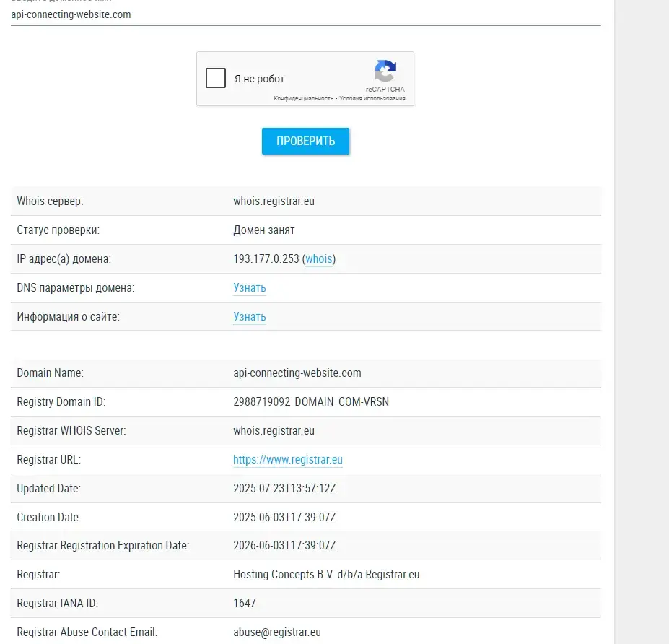Click whois.registrar.eu in the Whois сервер row

[x=274, y=201]
